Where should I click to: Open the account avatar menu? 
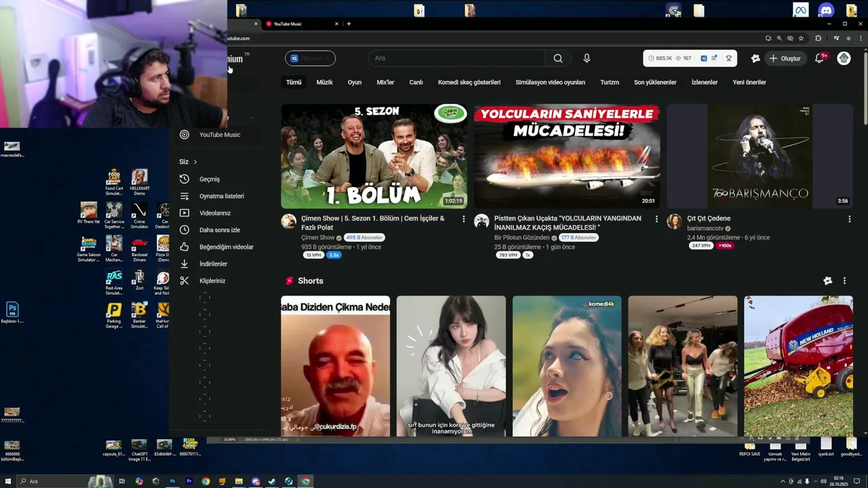coord(844,58)
